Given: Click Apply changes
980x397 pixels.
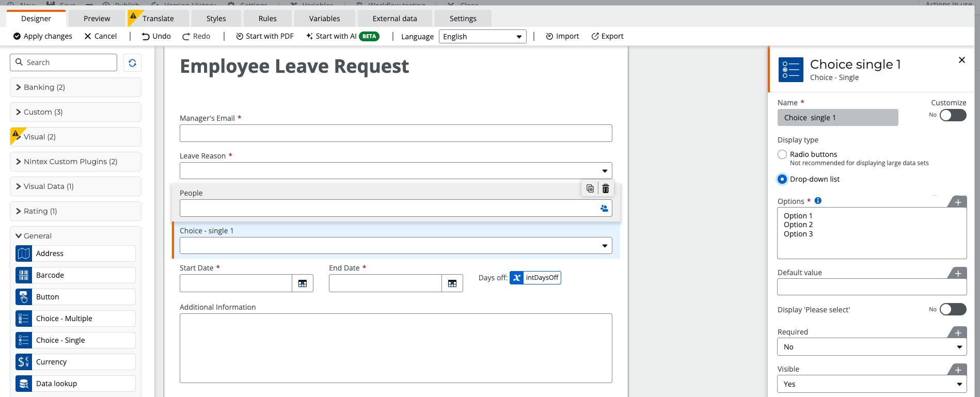Looking at the screenshot, I should [43, 36].
